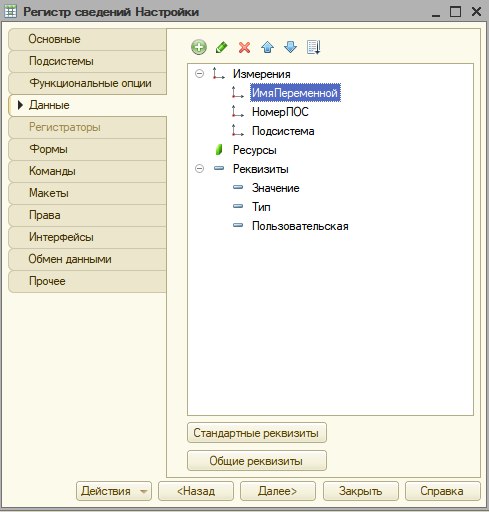Viewport: 489px width, 512px height.
Task: Click axis icon next to Измерения
Action: (x=218, y=73)
